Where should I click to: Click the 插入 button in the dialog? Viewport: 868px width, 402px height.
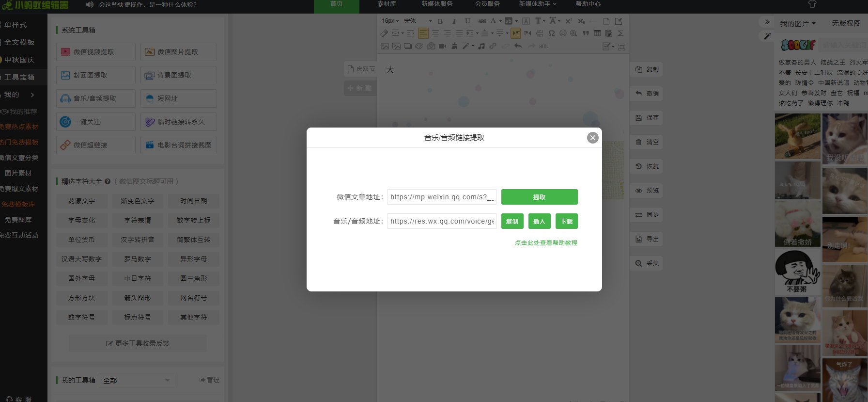pyautogui.click(x=539, y=221)
